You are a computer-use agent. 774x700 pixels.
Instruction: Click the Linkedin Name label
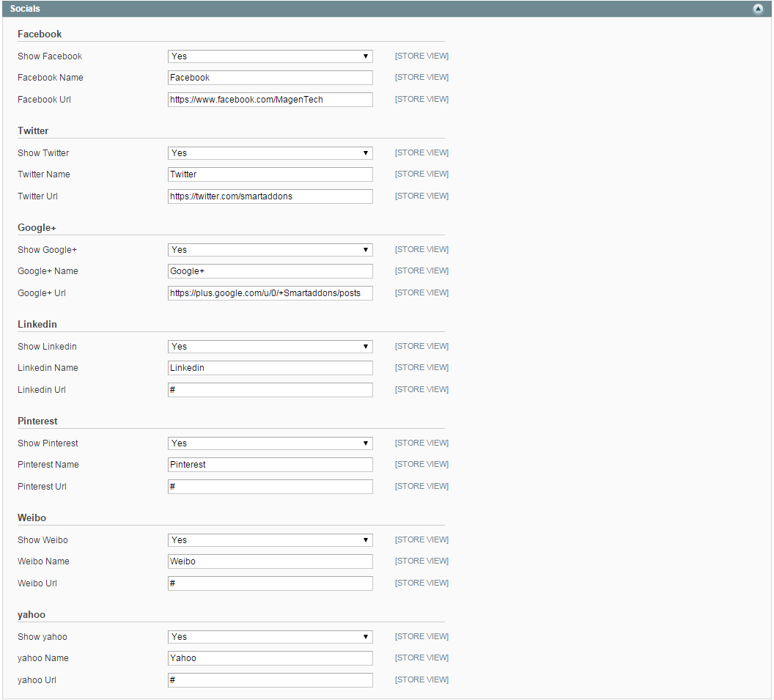(48, 368)
